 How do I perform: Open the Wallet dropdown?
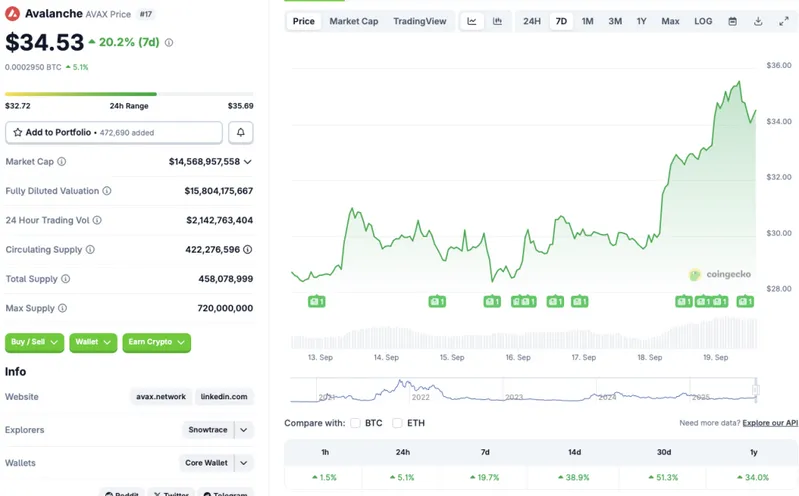[93, 342]
